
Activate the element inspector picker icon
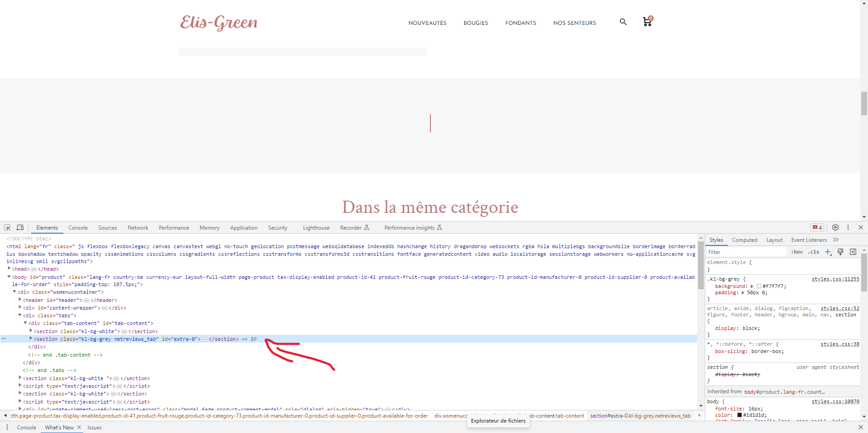[x=7, y=227]
